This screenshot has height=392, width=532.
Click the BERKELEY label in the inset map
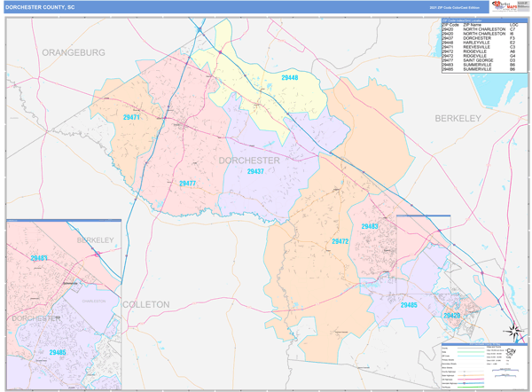click(x=96, y=240)
